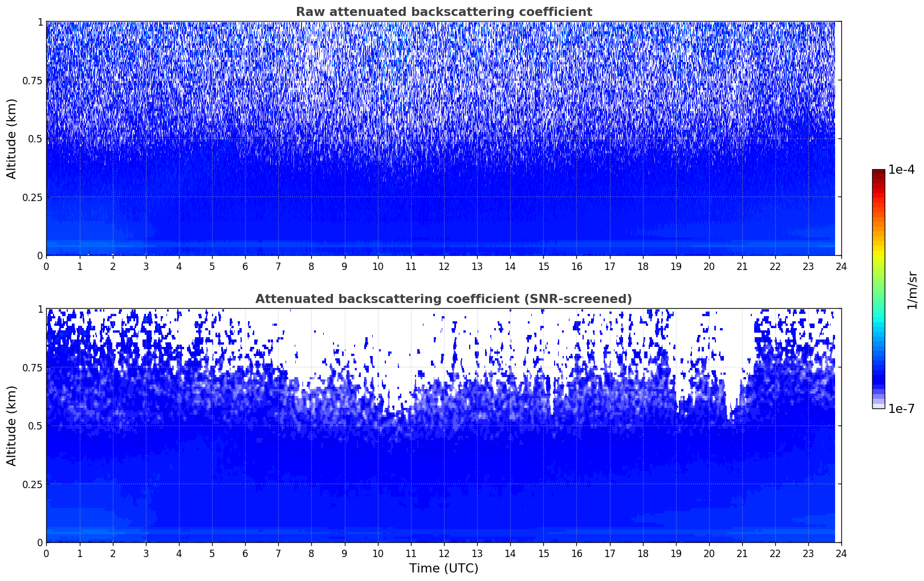Click the '3' hour tick on the bottom plot

tap(146, 553)
